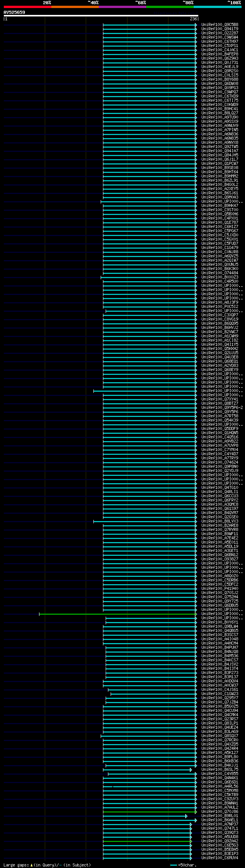Select hit UniRef100_A7PIN5
The height and width of the screenshot is (868, 245).
point(220,130)
